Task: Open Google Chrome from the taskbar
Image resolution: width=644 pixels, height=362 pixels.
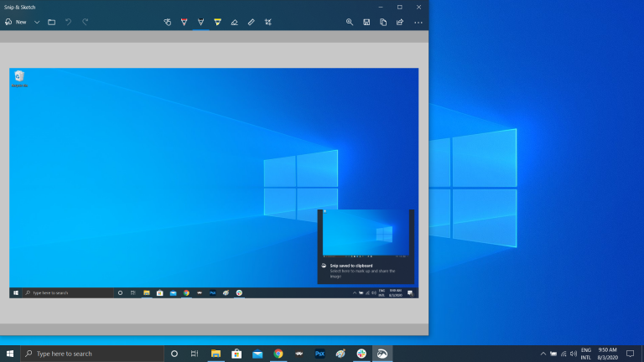Action: pos(278,354)
